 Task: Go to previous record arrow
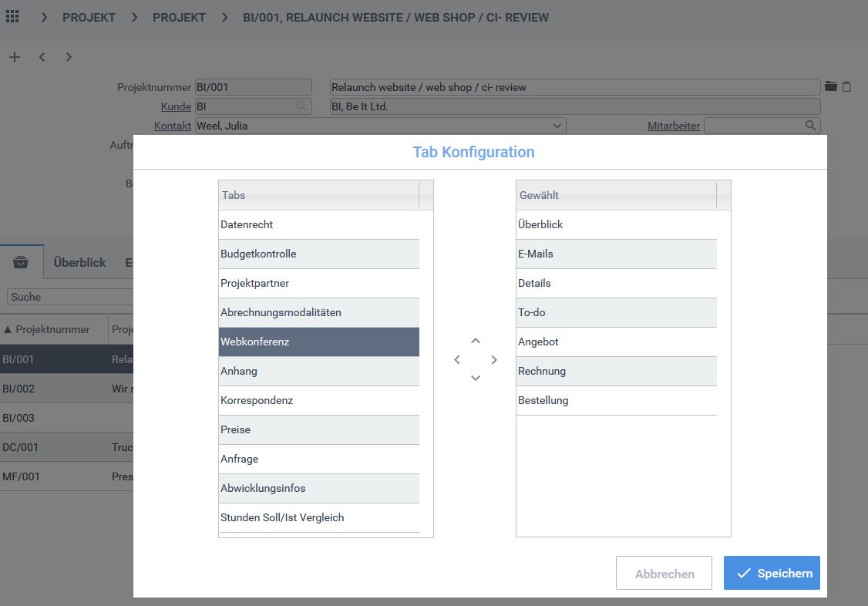point(42,57)
